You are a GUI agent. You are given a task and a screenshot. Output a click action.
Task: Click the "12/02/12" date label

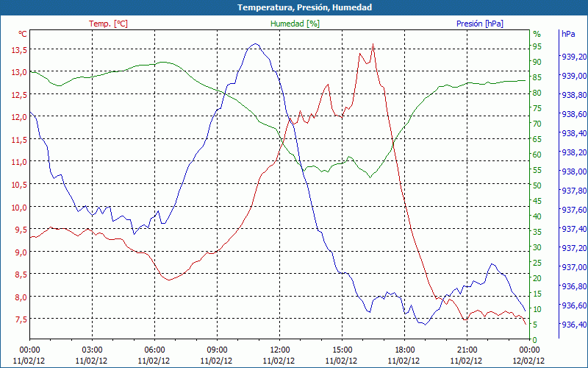pos(528,361)
